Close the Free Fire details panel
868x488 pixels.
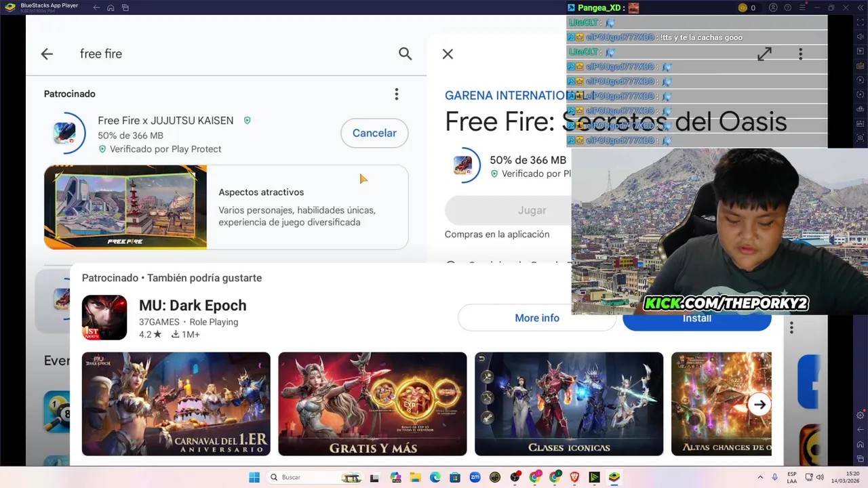click(448, 54)
